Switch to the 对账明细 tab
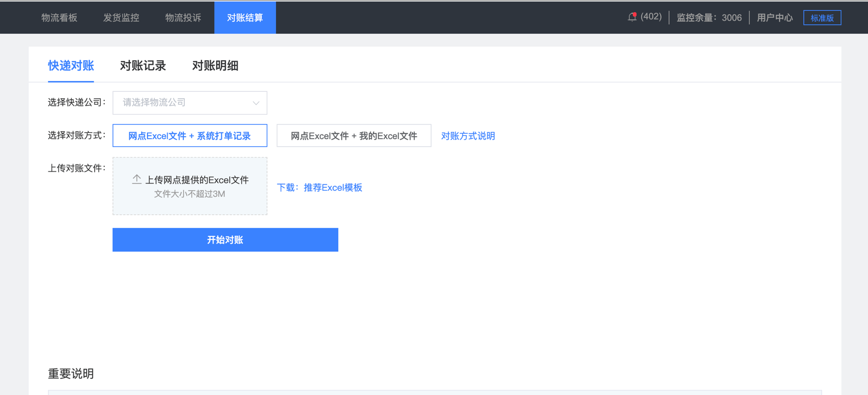 (215, 66)
